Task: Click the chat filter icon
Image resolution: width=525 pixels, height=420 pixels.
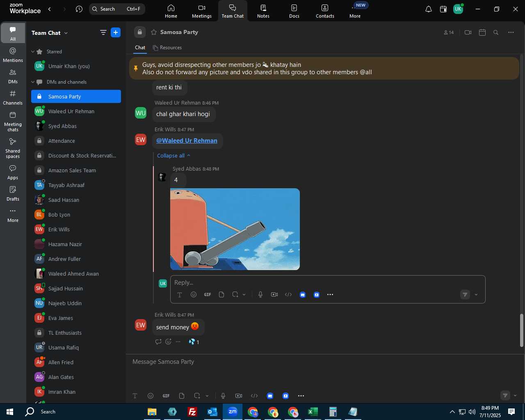Action: point(103,33)
